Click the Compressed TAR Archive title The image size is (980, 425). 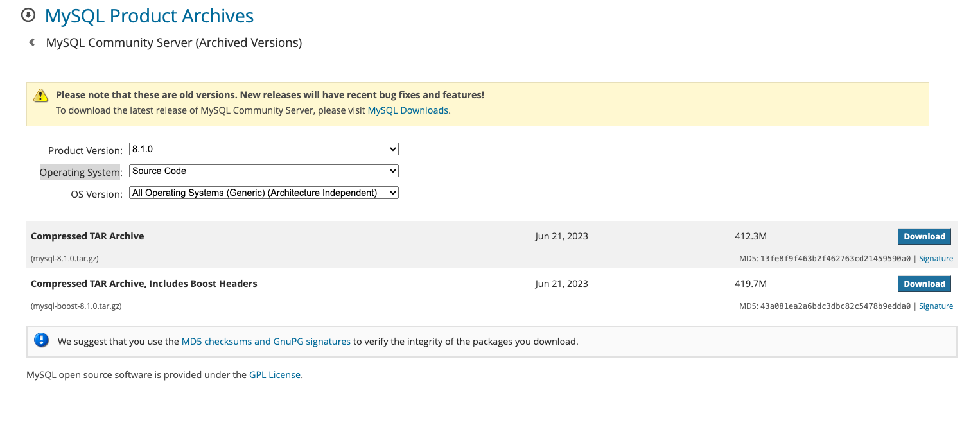coord(87,236)
